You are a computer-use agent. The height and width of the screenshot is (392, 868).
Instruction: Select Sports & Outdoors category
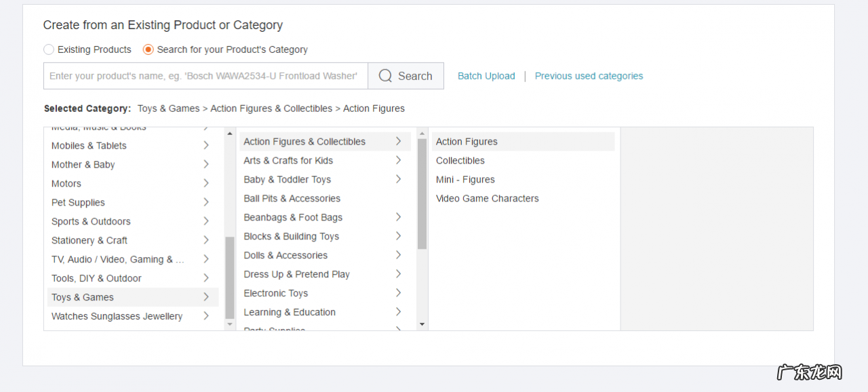click(91, 222)
